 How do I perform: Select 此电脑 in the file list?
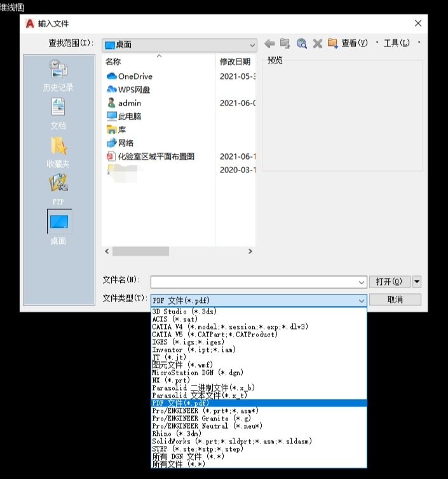[124, 116]
